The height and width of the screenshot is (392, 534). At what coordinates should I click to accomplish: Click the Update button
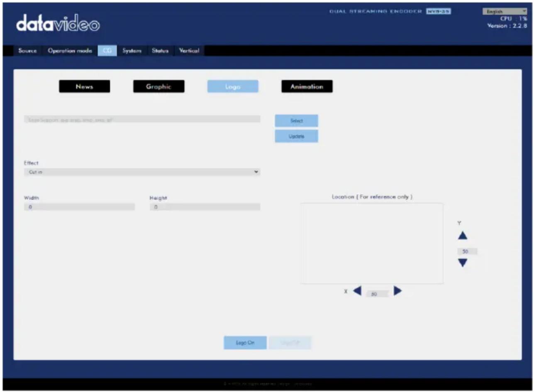(x=296, y=136)
